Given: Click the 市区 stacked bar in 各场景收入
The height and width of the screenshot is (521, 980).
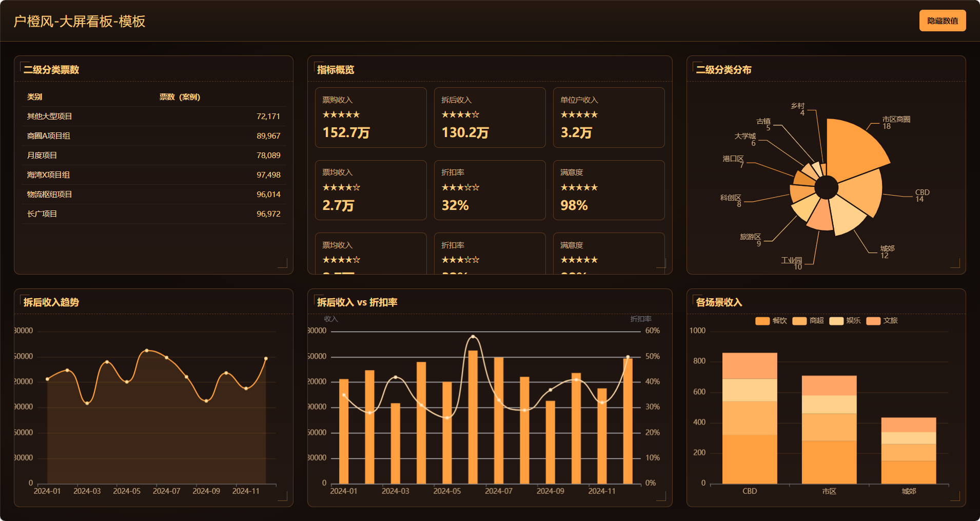Looking at the screenshot, I should [829, 431].
